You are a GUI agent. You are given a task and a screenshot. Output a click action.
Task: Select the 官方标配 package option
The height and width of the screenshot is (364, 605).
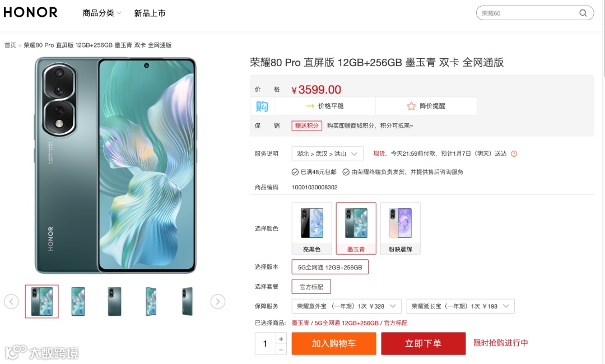coord(311,287)
